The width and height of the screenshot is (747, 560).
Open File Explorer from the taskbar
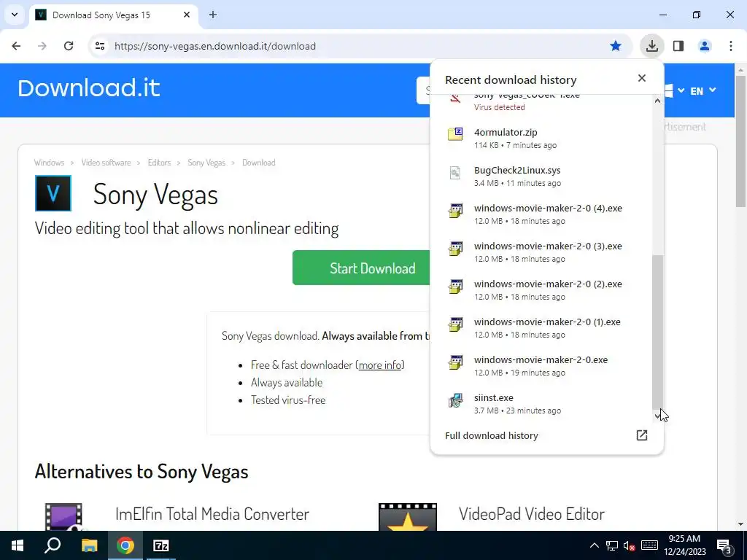89,545
